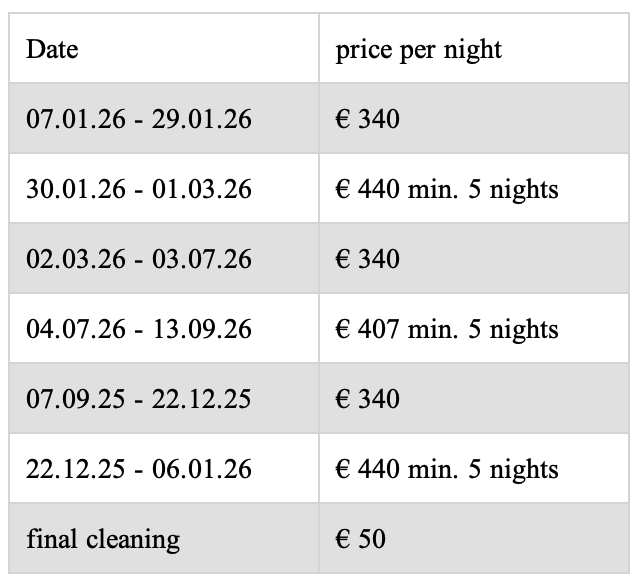Select date range 07.01.26 - 29.01.26
642x586 pixels.
[139, 119]
